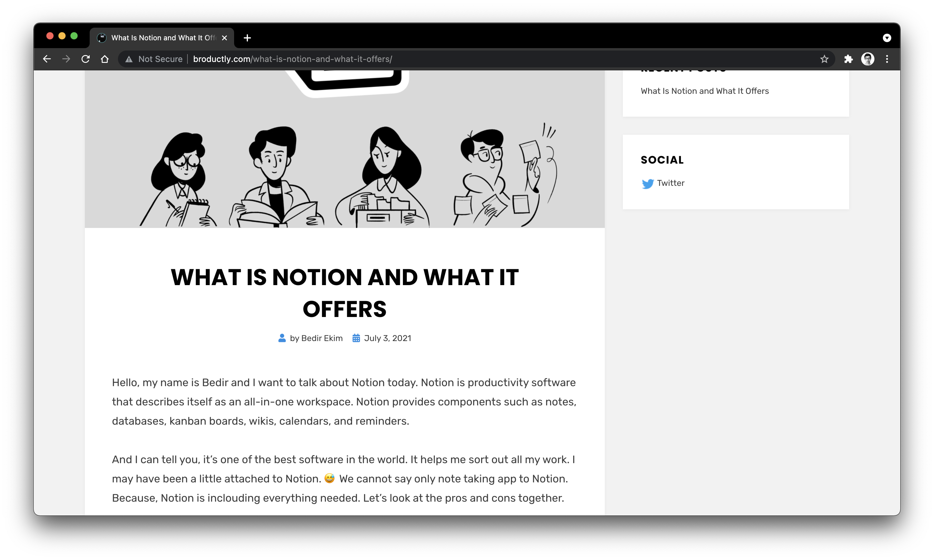Click the Not Secure warning icon
This screenshot has width=934, height=560.
pyautogui.click(x=129, y=59)
